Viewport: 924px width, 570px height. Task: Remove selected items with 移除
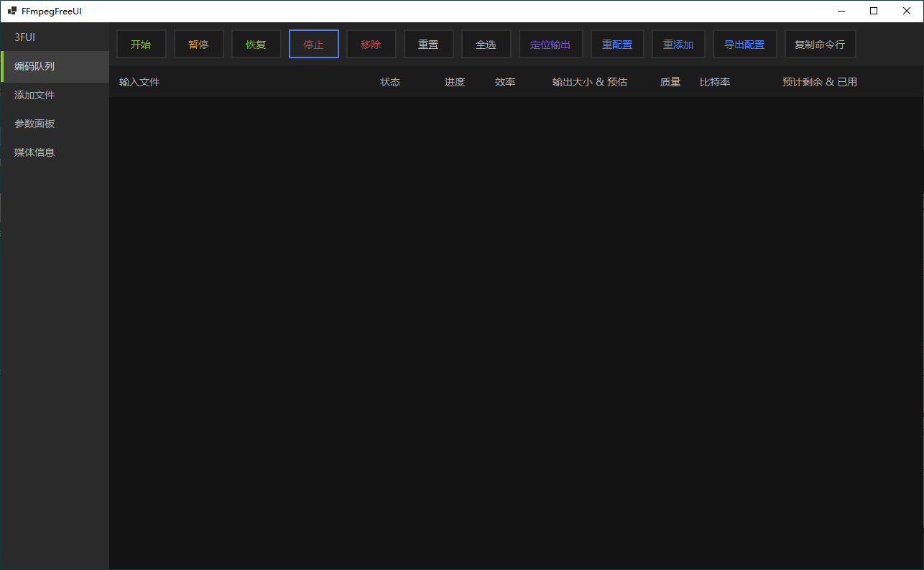371,44
